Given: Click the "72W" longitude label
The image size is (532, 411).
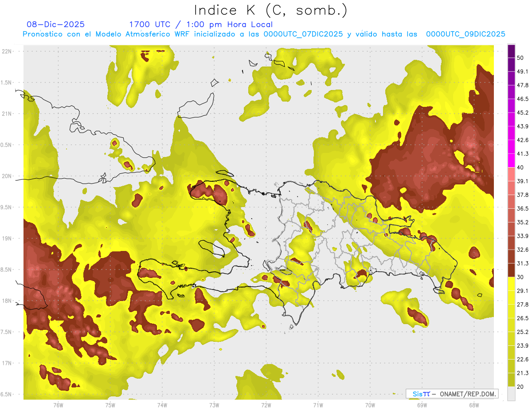Looking at the screenshot, I should coord(266,405).
